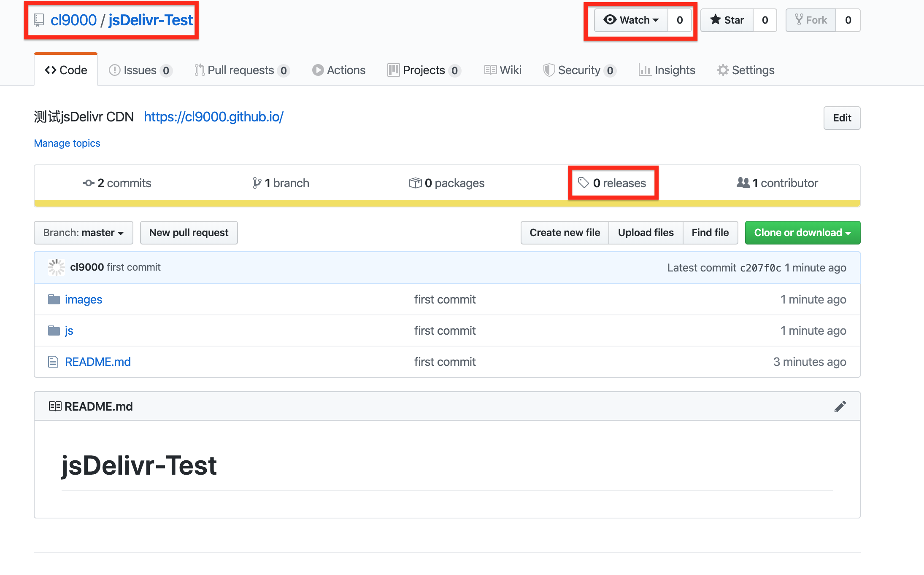Open the js folder
This screenshot has height=575, width=924.
[69, 330]
